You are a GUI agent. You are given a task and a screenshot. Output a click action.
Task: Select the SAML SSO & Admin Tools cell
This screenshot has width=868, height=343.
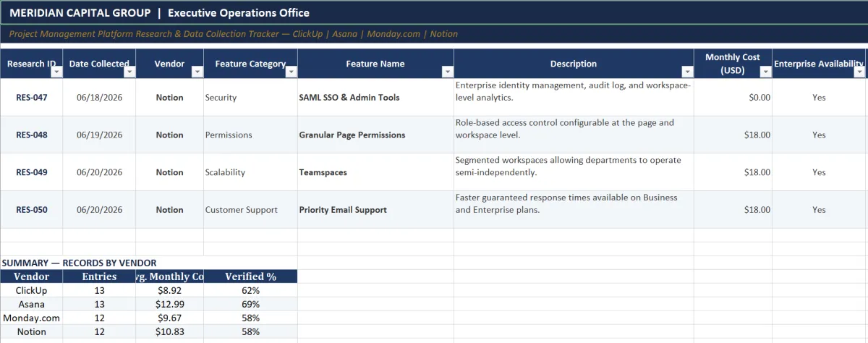[x=375, y=97]
